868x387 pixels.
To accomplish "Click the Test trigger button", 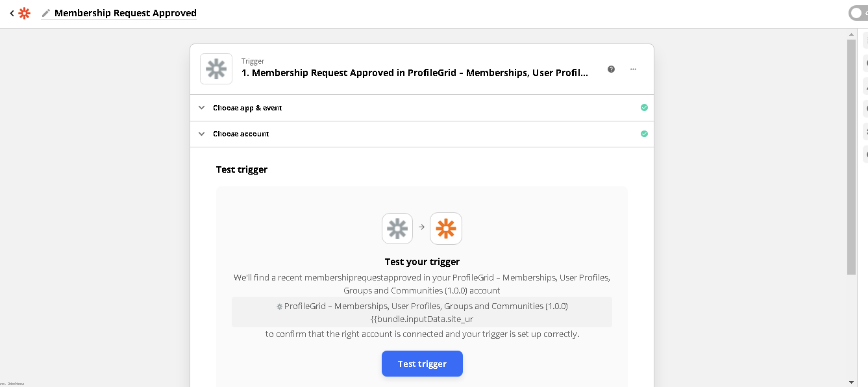I will click(x=422, y=364).
